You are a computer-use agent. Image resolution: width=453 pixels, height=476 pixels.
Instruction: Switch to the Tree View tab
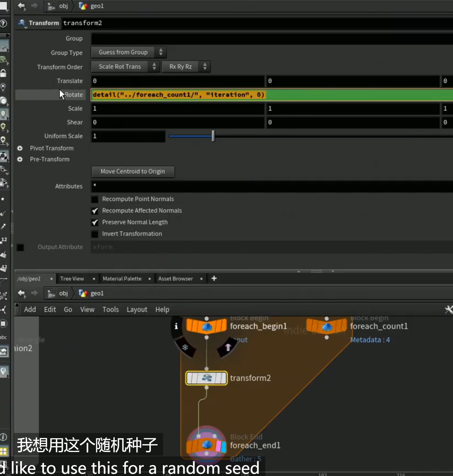[72, 279]
